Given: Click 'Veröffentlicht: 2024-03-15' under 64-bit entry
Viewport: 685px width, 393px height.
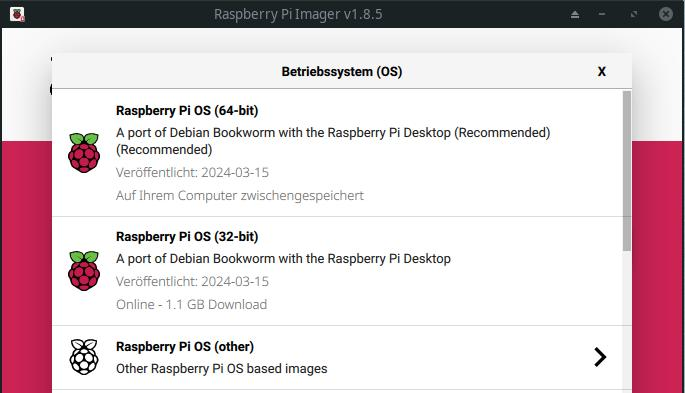Looking at the screenshot, I should click(192, 172).
